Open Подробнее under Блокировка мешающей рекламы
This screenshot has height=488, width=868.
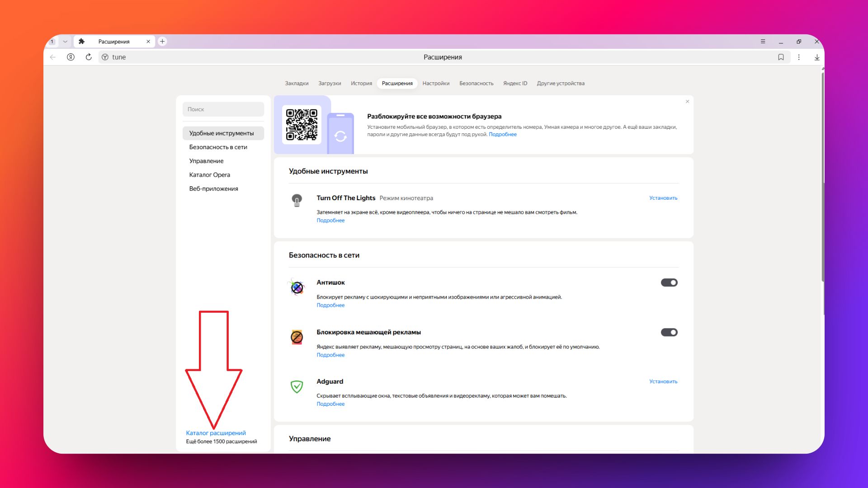(x=330, y=355)
